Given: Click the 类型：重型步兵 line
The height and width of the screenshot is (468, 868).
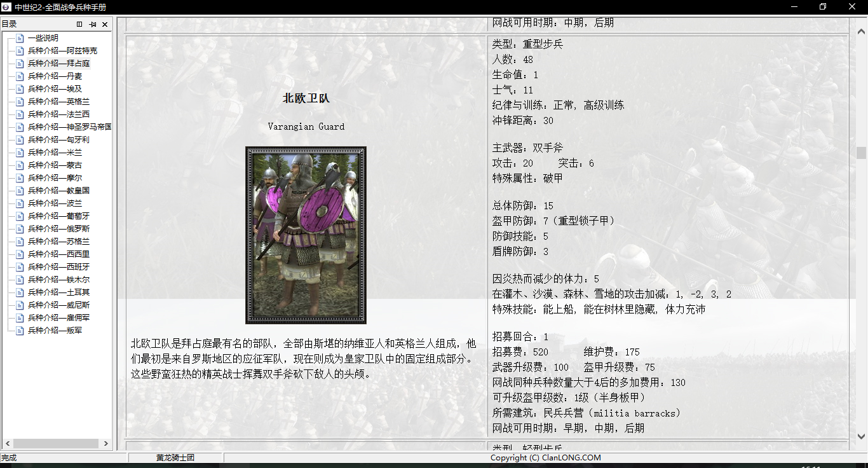Looking at the screenshot, I should (x=528, y=45).
